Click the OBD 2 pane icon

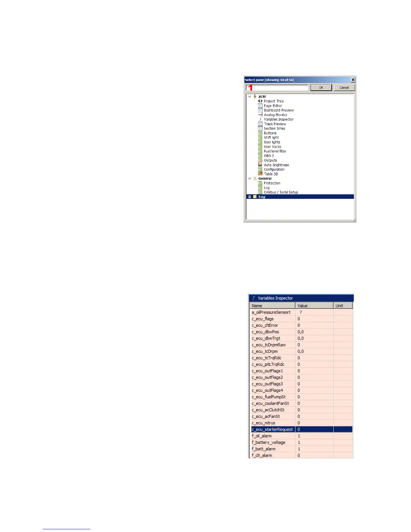[260, 156]
